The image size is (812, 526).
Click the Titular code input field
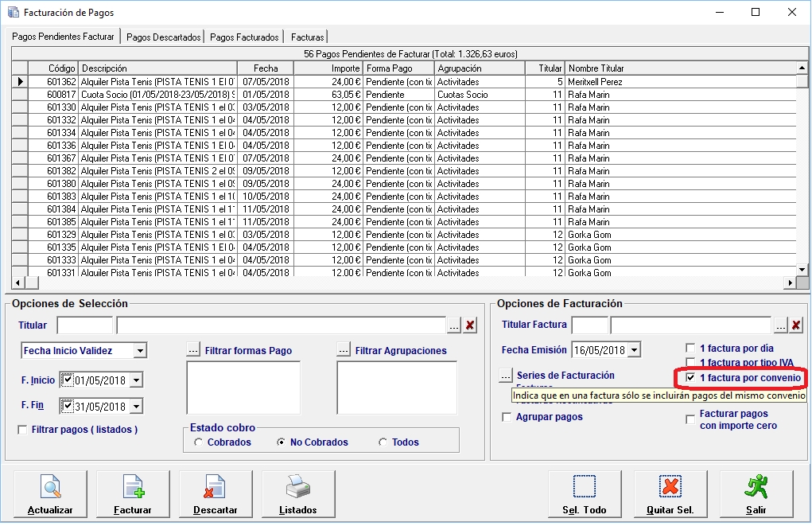85,325
